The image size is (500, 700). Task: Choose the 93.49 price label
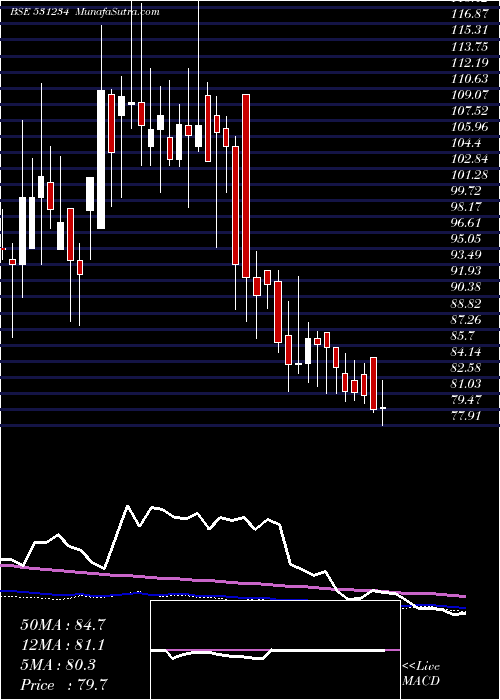(467, 256)
